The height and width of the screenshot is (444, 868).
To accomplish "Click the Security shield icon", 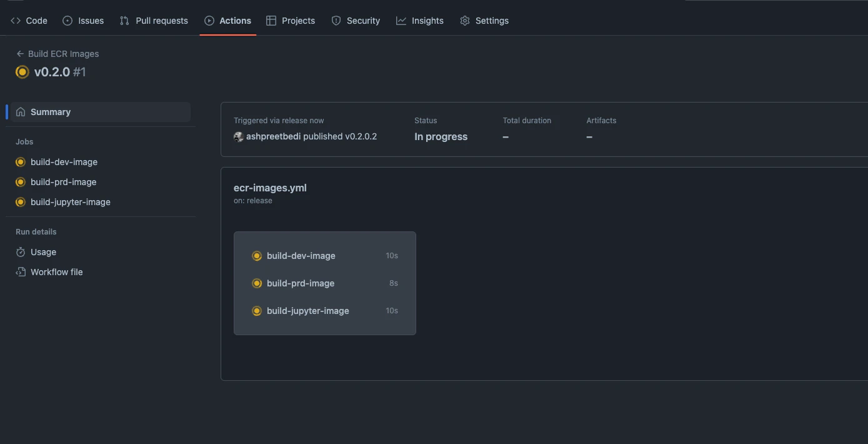I will coord(336,20).
